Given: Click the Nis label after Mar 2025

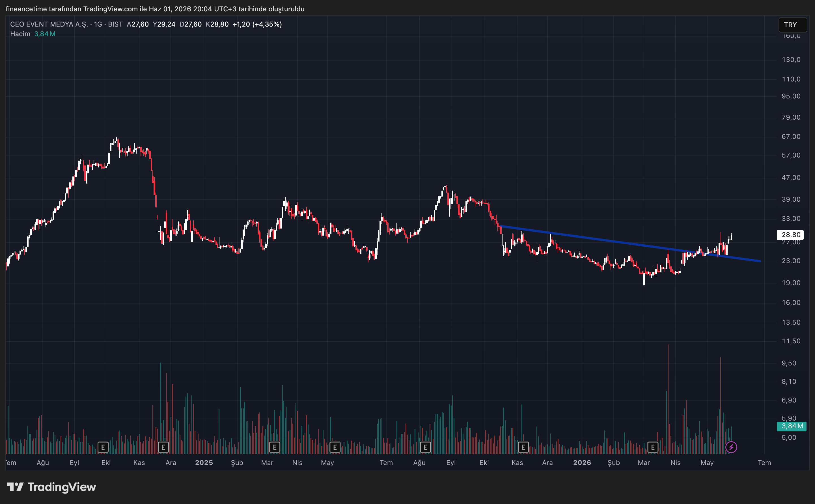Looking at the screenshot, I should (x=297, y=463).
